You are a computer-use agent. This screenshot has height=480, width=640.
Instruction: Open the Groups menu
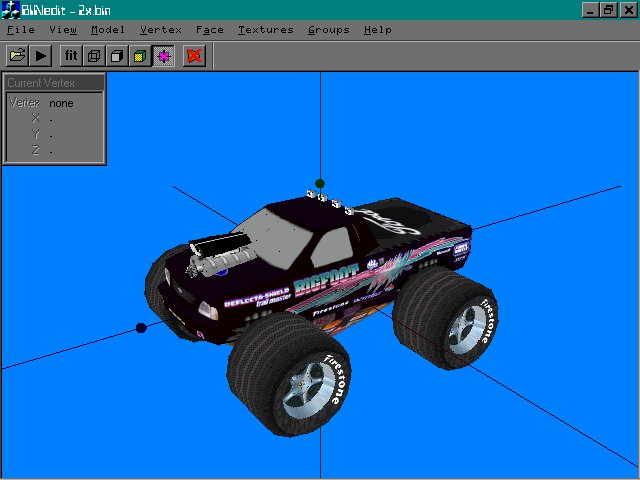tap(329, 30)
